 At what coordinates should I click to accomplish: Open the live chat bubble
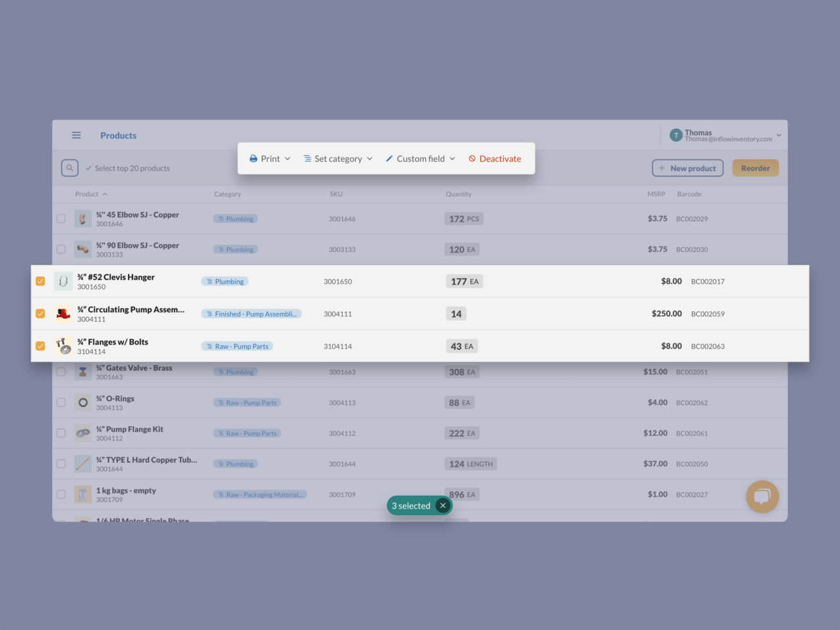coord(762,497)
